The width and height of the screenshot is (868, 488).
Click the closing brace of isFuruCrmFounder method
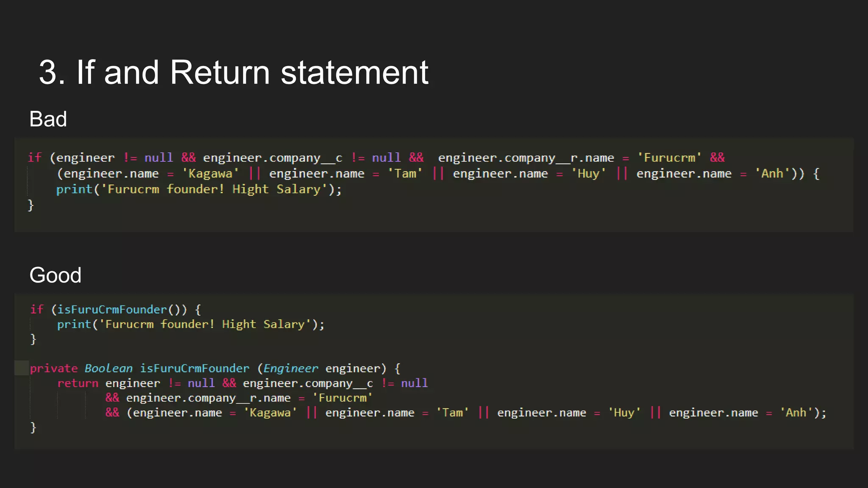tap(33, 427)
